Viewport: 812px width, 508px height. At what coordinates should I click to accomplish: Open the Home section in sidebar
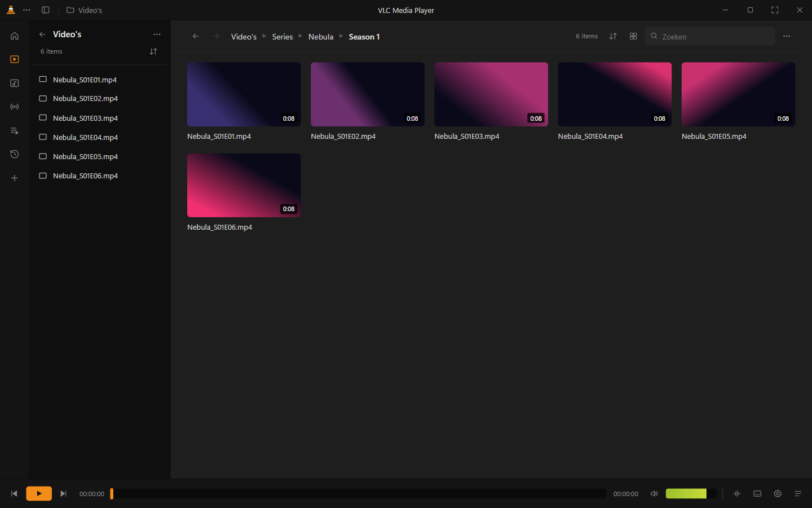click(x=15, y=36)
